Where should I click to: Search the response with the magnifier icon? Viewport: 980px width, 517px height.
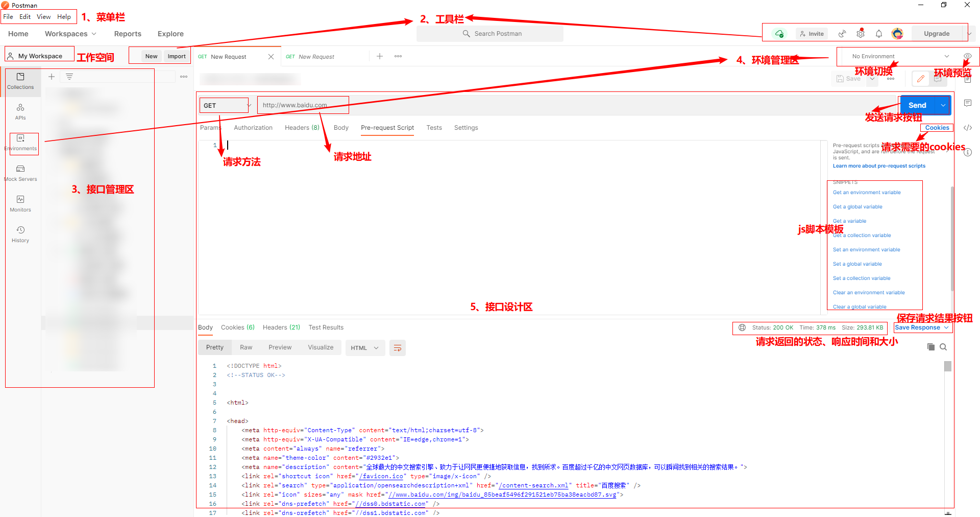click(943, 347)
